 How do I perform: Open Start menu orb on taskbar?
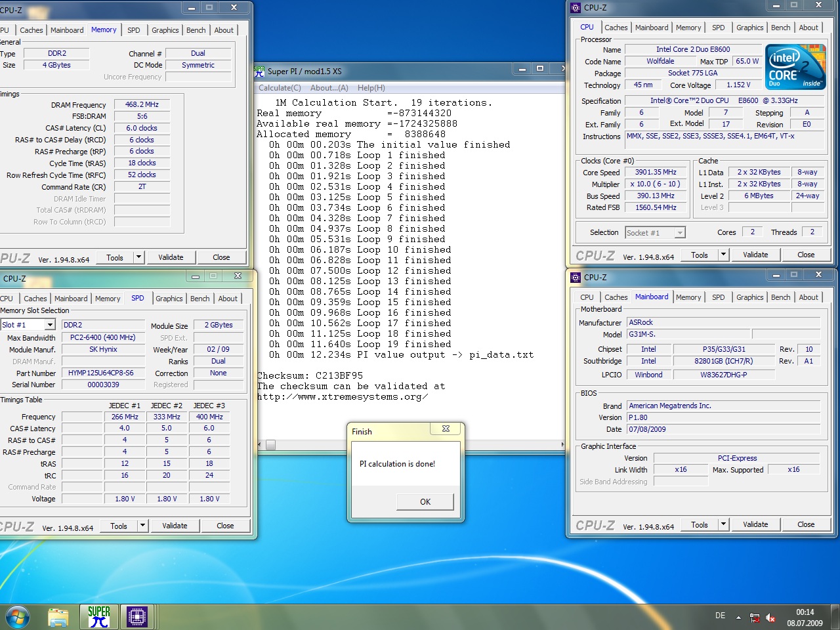pyautogui.click(x=18, y=617)
